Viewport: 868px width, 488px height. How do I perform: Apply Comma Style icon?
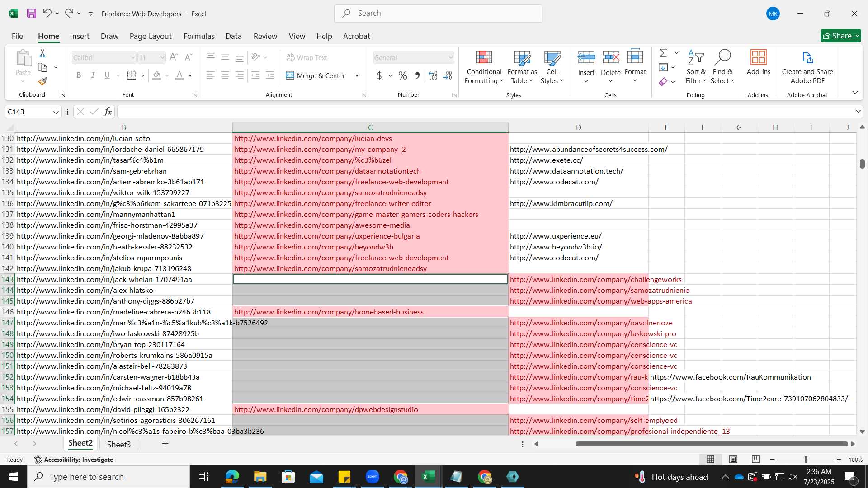coord(417,75)
